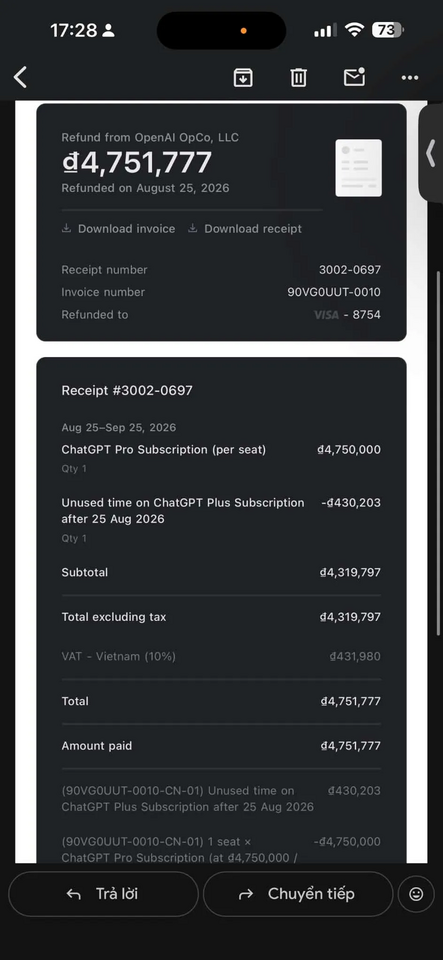The height and width of the screenshot is (960, 443).
Task: Tap the receipt number 3002-0697 value
Action: coord(349,270)
